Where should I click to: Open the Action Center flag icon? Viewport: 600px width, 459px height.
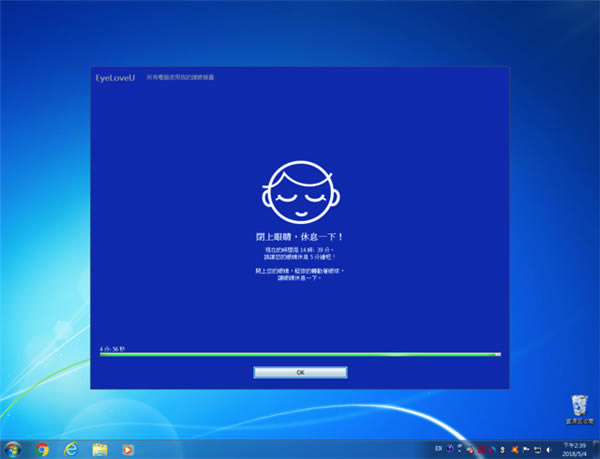point(526,450)
